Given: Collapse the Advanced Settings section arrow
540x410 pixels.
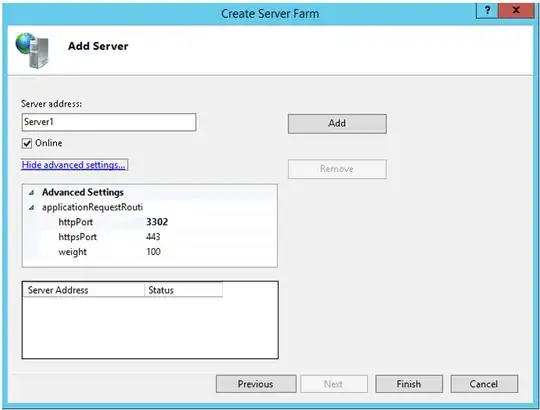Looking at the screenshot, I should (x=31, y=192).
